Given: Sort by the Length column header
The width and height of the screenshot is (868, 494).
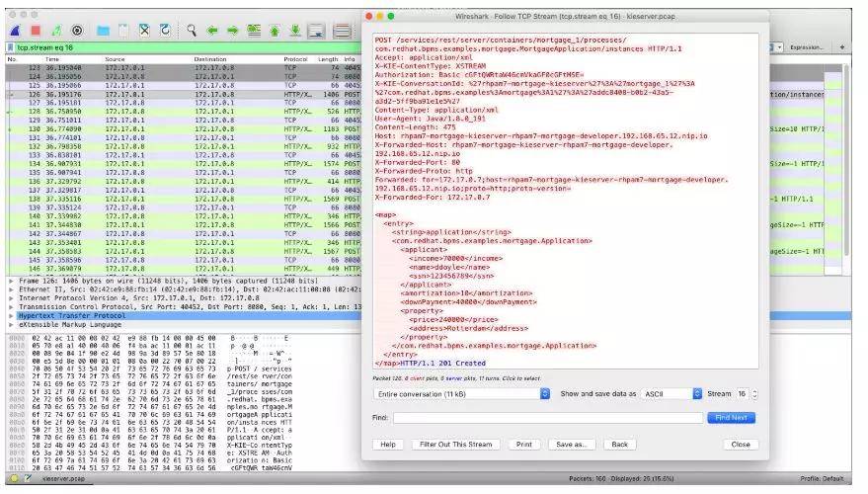Looking at the screenshot, I should pyautogui.click(x=328, y=59).
